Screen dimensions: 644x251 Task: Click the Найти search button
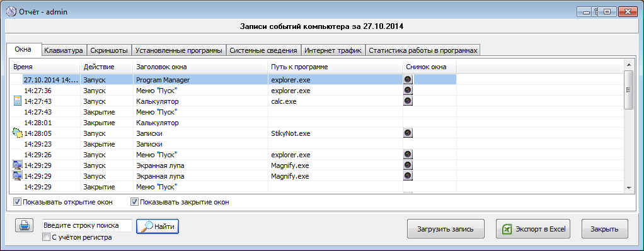pos(158,226)
